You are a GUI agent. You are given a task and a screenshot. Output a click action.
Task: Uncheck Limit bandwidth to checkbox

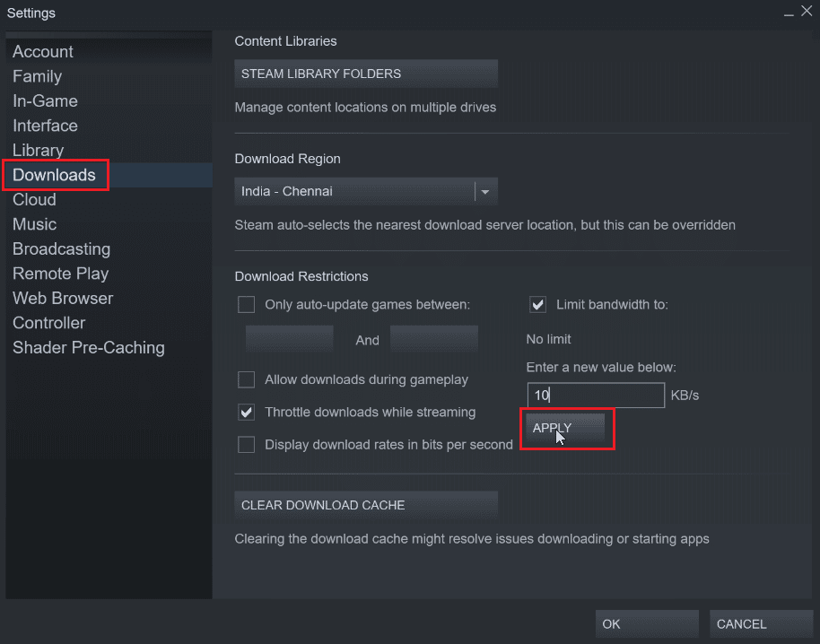coord(537,304)
